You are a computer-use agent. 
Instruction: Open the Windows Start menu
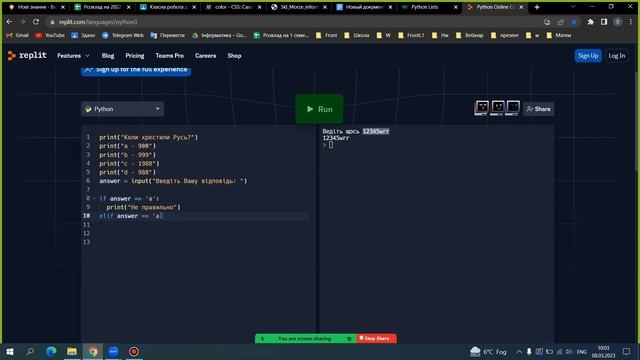pos(9,351)
